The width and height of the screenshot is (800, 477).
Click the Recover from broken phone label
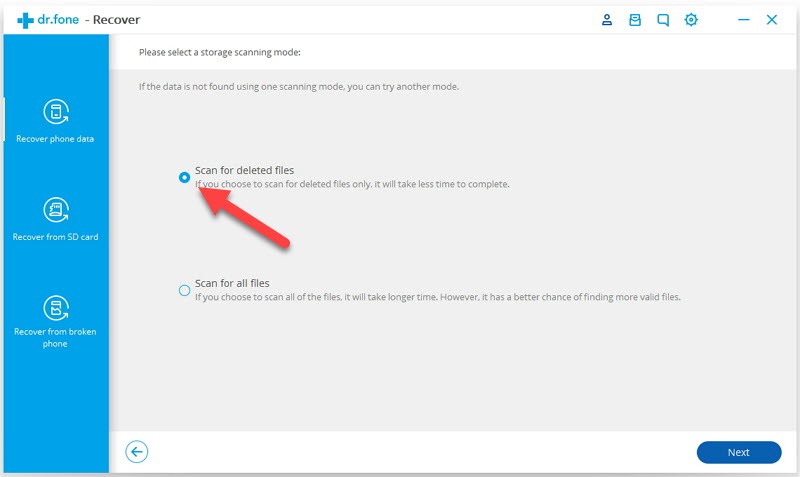55,337
